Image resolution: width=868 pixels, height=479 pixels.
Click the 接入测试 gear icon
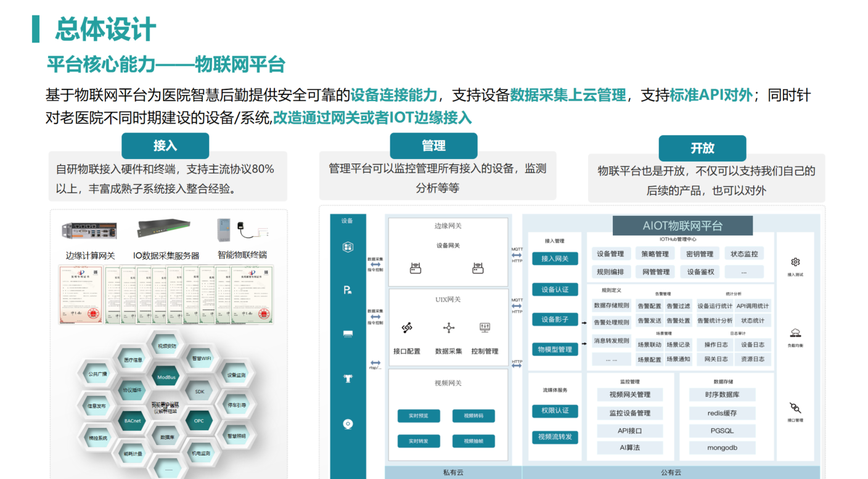coord(795,262)
